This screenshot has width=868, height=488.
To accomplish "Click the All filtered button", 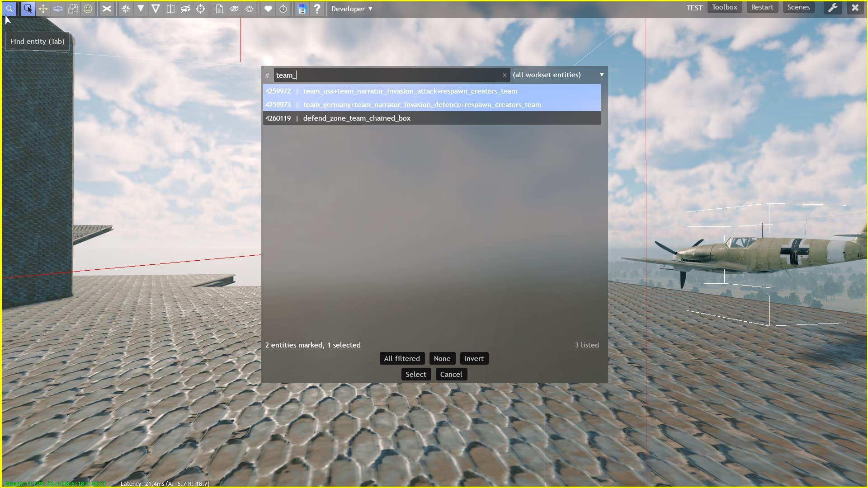I will tap(402, 358).
